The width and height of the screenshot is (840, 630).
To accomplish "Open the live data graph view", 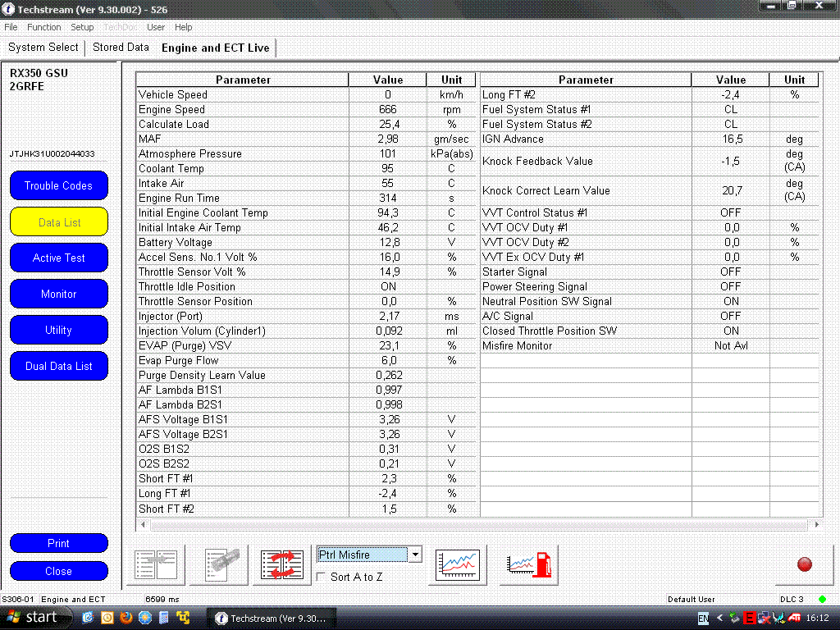I will 458,564.
